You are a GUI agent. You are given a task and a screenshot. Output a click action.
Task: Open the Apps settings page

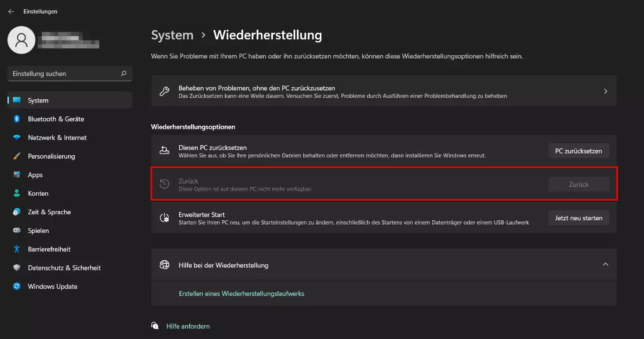click(x=70, y=175)
